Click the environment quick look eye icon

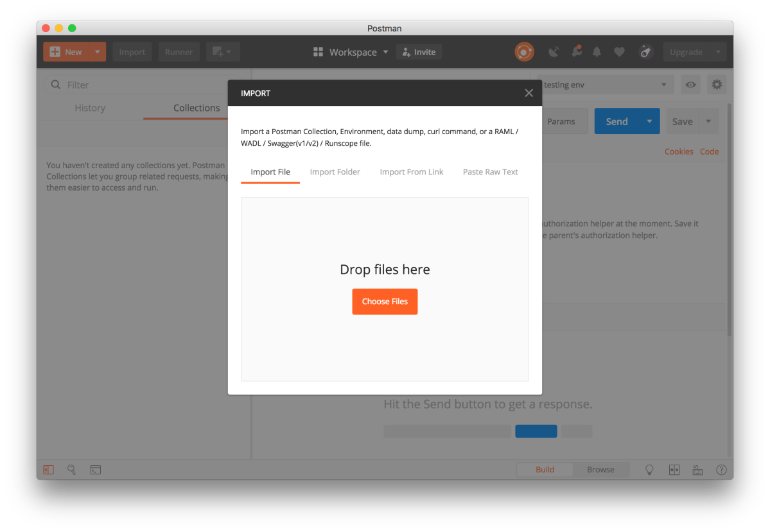click(x=690, y=85)
